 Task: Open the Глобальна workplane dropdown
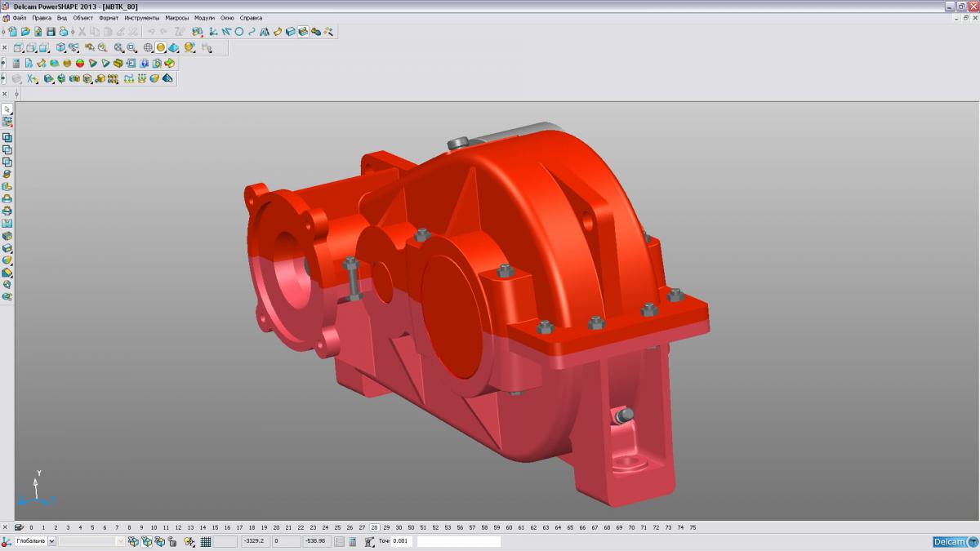click(52, 542)
